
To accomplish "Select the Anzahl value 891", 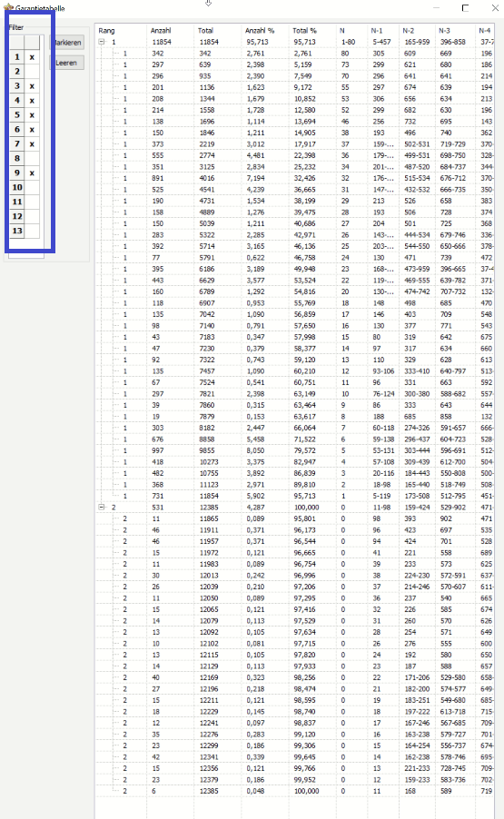I will click(x=158, y=178).
